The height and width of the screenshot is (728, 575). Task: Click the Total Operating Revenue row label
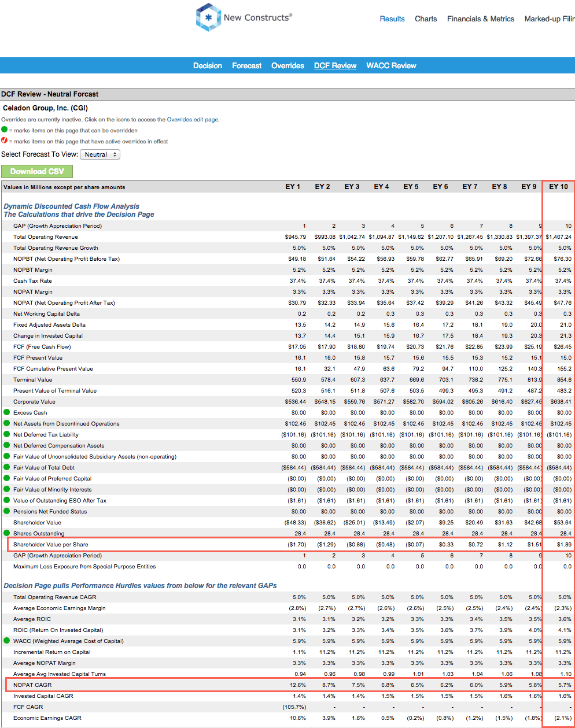46,237
